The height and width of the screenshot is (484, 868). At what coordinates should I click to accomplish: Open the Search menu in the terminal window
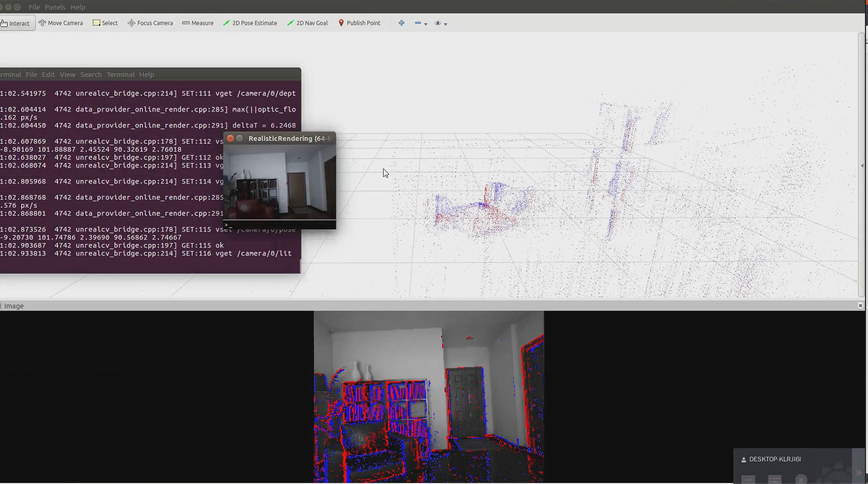(91, 74)
